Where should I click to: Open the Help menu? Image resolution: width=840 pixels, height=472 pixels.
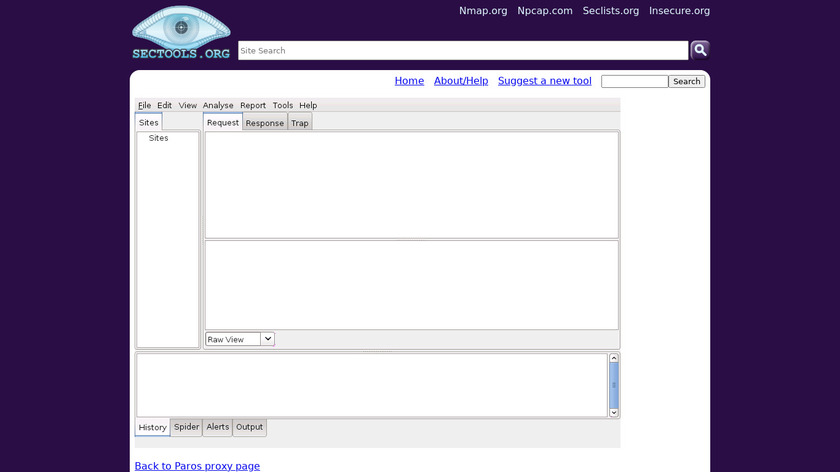[x=308, y=106]
